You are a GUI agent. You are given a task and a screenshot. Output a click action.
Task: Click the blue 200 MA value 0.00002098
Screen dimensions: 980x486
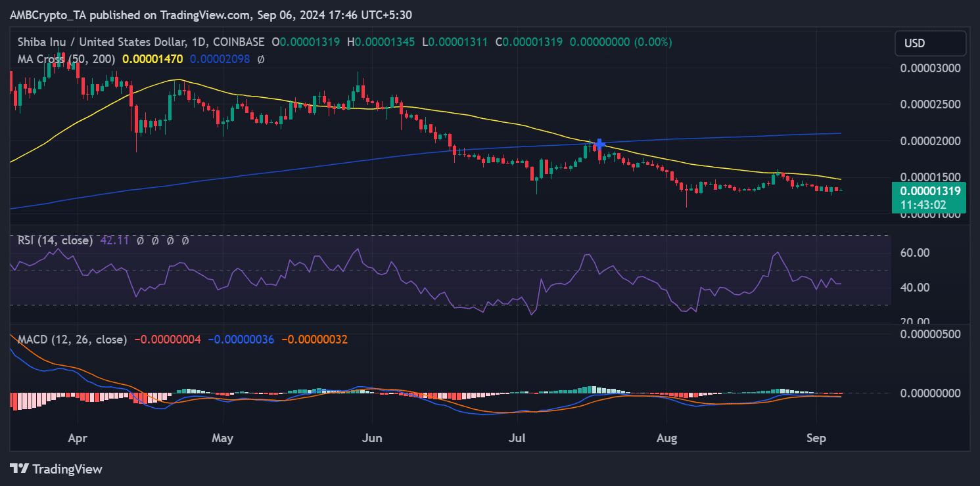(x=220, y=59)
